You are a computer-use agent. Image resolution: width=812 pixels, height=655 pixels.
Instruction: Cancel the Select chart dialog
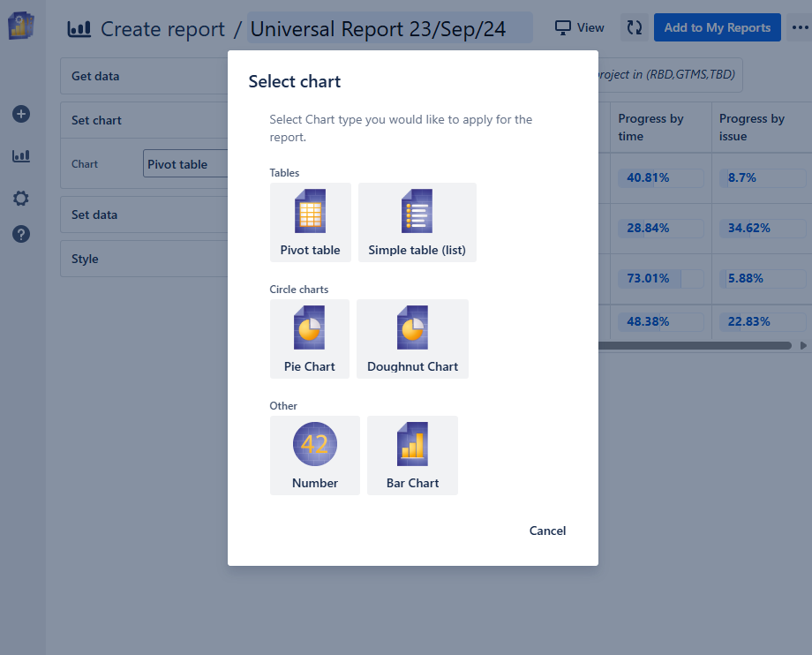point(547,531)
